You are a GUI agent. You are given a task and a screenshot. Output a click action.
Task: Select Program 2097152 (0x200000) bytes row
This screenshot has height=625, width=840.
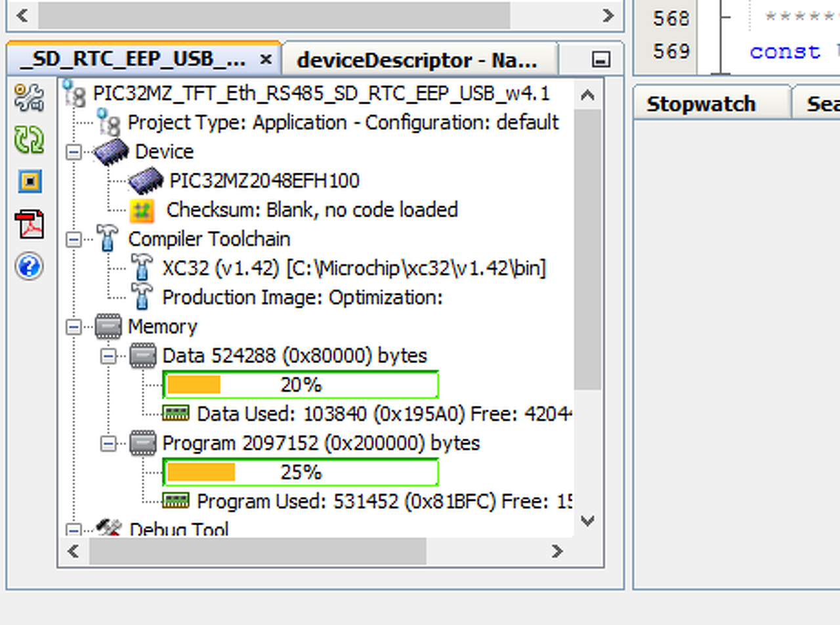[321, 443]
